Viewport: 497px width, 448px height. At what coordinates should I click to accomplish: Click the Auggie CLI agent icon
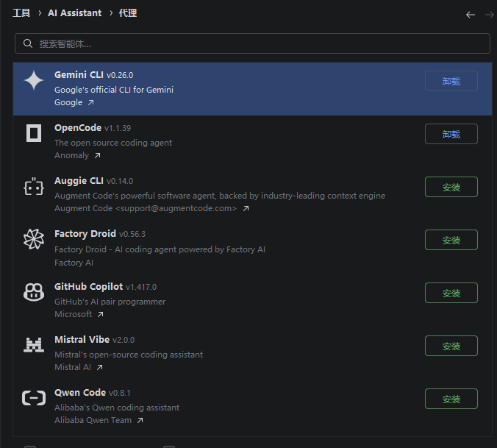point(34,187)
